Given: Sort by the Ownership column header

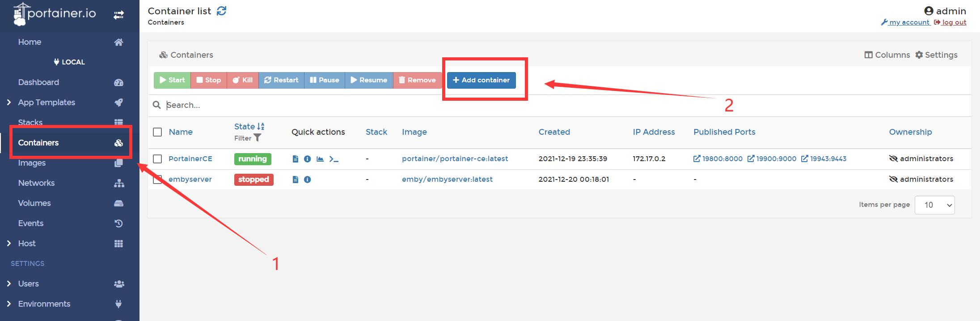Looking at the screenshot, I should pos(910,132).
